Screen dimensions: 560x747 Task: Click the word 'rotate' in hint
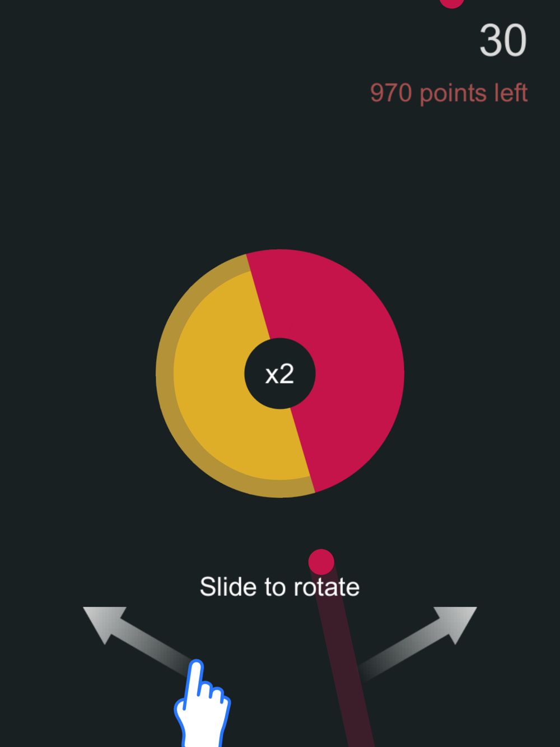326,587
